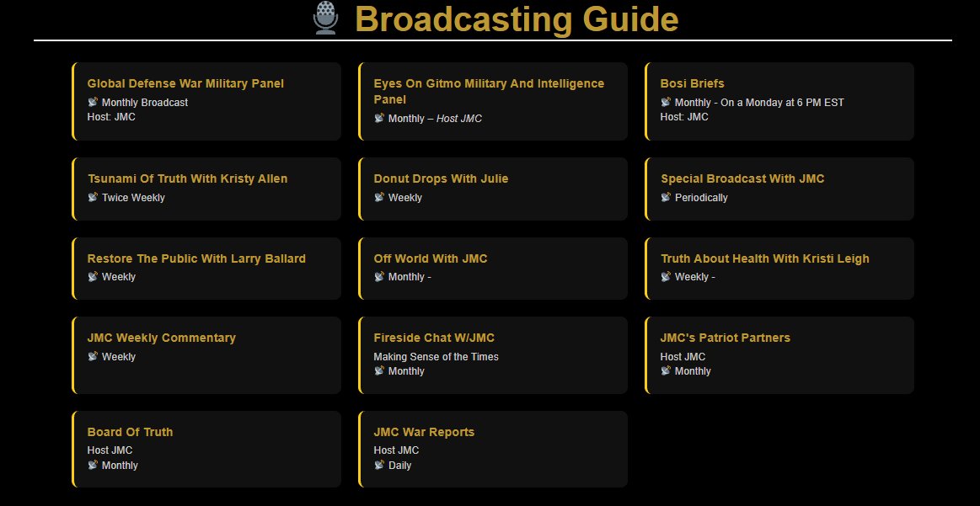Click satellite icon in Patriot Partners card

coord(666,370)
